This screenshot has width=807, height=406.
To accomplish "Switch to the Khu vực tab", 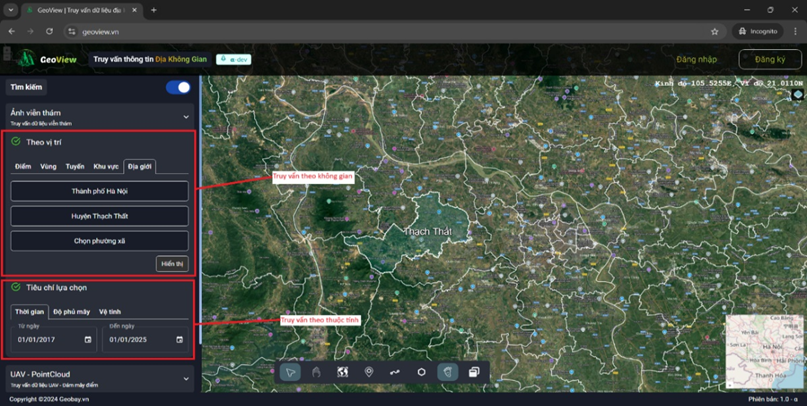I will (106, 167).
